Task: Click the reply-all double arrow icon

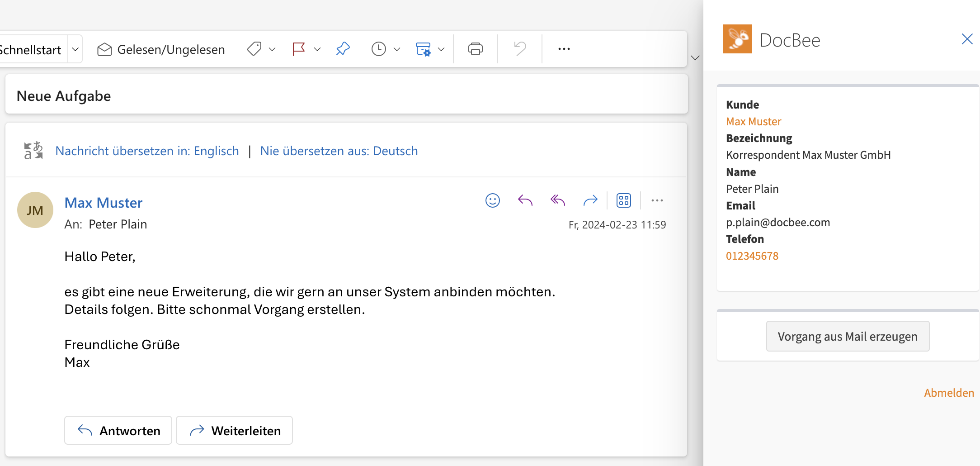Action: (558, 200)
